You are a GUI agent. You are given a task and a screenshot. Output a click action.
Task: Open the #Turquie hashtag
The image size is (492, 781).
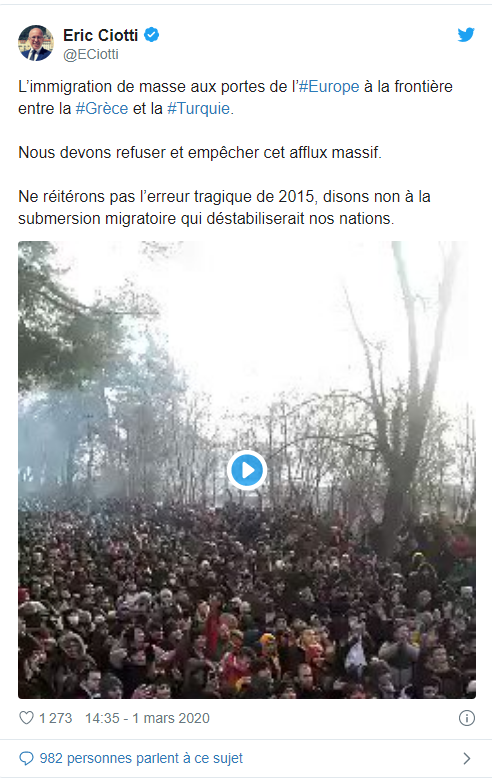[199, 109]
